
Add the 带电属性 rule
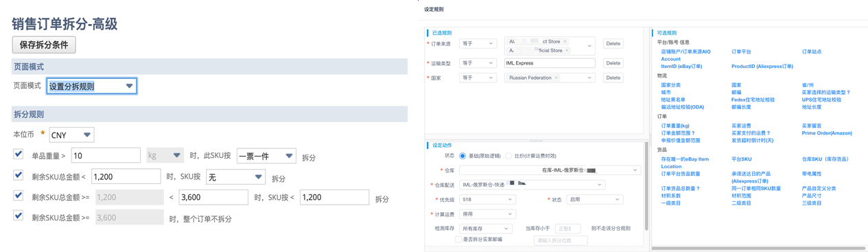[x=812, y=174]
